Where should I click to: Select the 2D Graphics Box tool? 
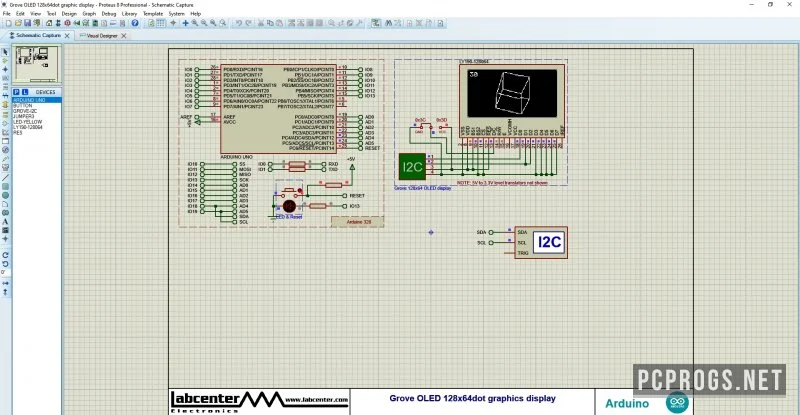5,186
